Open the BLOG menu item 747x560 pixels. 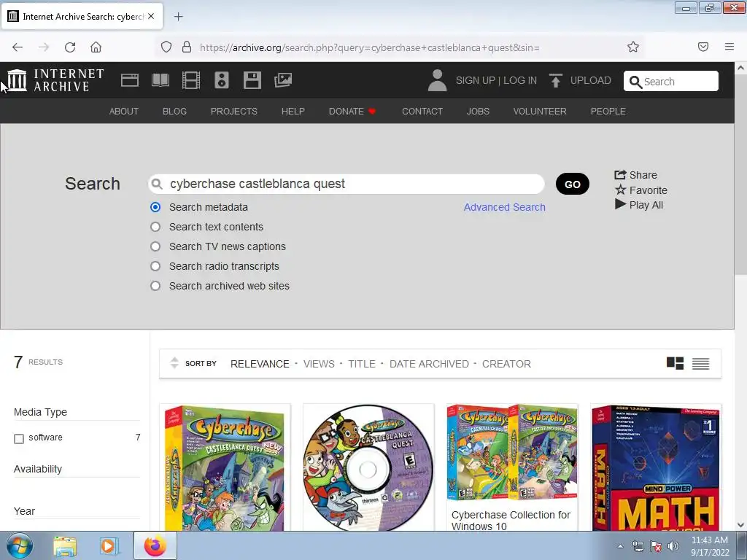point(174,111)
